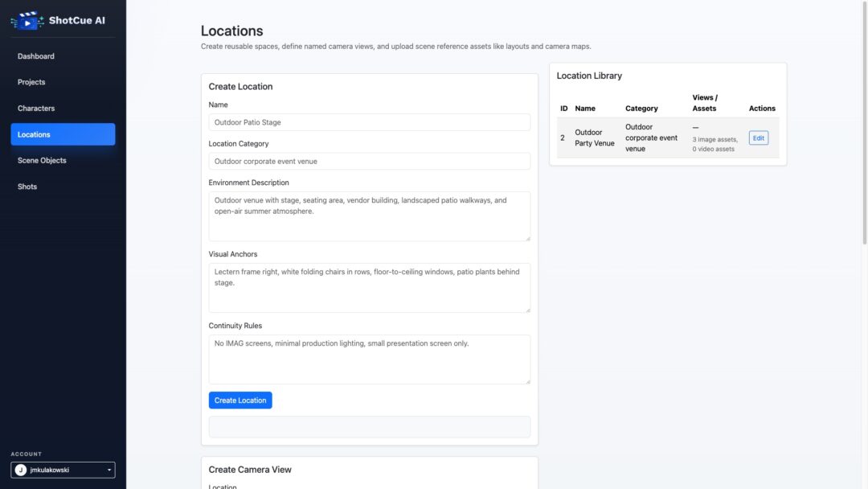Click the Continuity Rules textarea

click(369, 359)
